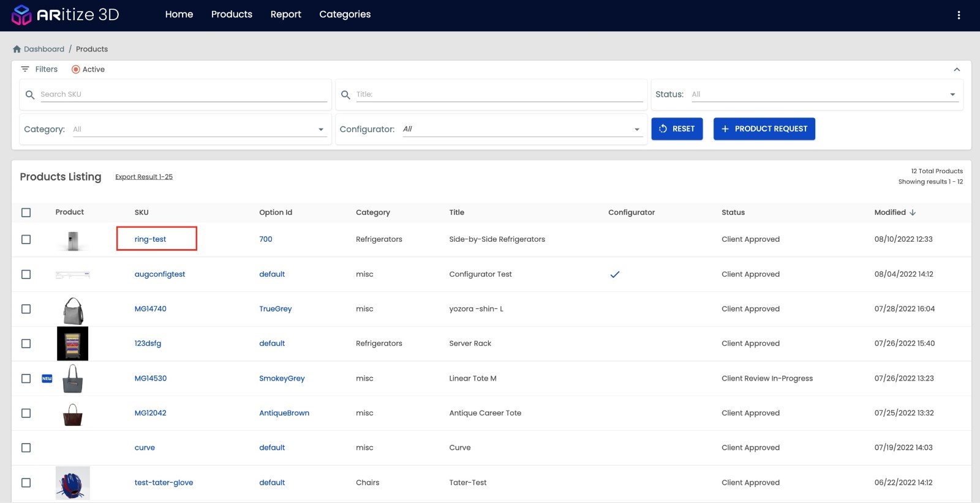
Task: Open the ring-test SKU link
Action: [150, 239]
